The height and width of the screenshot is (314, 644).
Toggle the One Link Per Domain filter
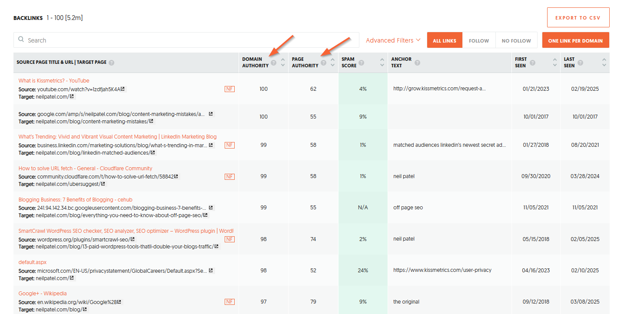coord(575,40)
